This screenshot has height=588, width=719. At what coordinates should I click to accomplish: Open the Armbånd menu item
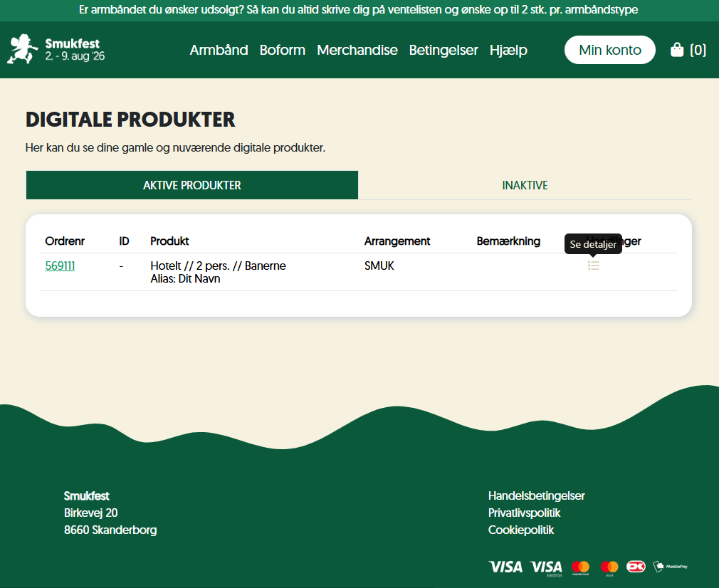point(219,50)
